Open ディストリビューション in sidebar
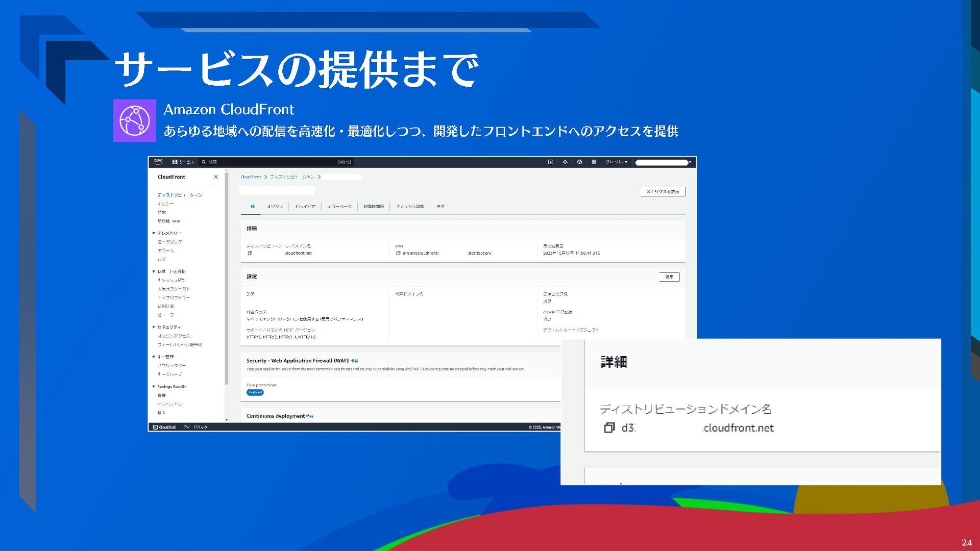The width and height of the screenshot is (980, 551). coord(180,195)
